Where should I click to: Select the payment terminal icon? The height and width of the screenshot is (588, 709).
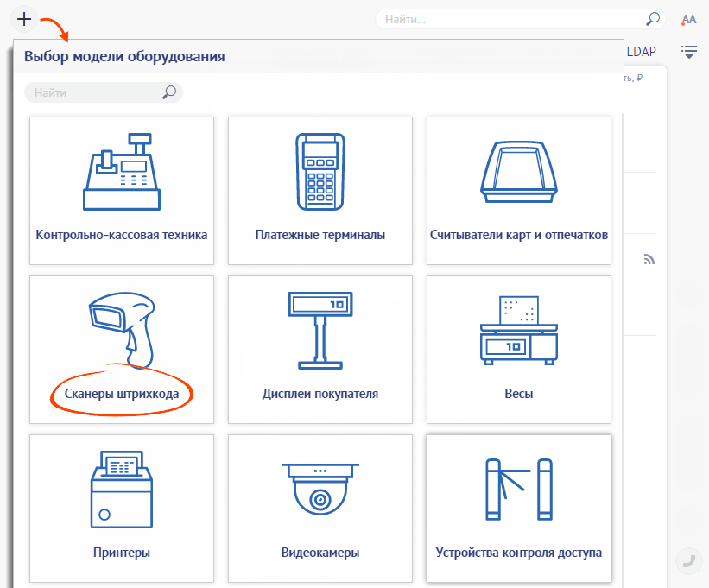coord(320,172)
